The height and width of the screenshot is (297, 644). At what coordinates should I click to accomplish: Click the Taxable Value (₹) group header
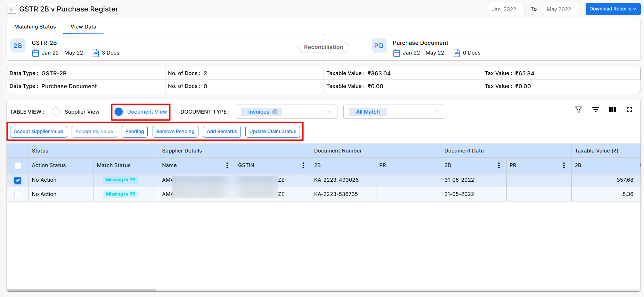click(x=596, y=151)
